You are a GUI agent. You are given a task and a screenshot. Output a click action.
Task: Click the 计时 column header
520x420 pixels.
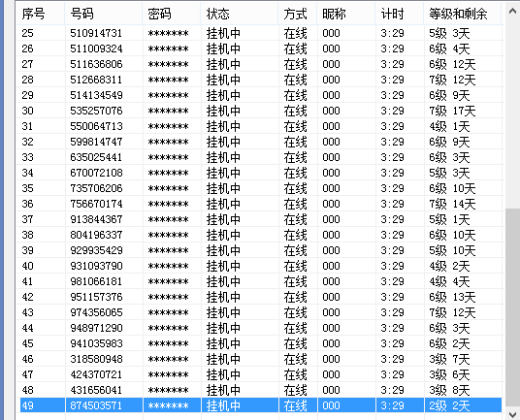tap(400, 14)
